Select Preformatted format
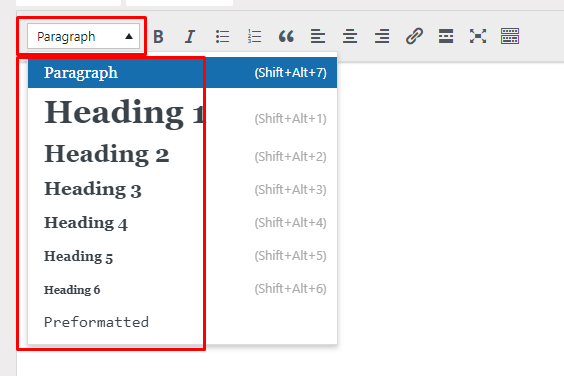Screen dimensions: 564x376 coord(182,322)
